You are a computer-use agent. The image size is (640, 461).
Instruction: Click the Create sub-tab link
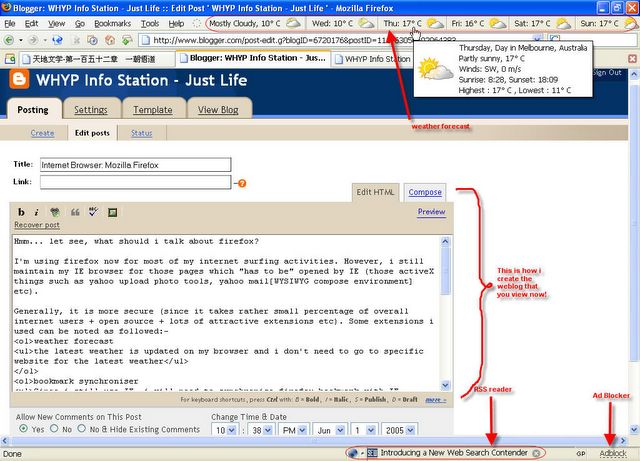(42, 133)
